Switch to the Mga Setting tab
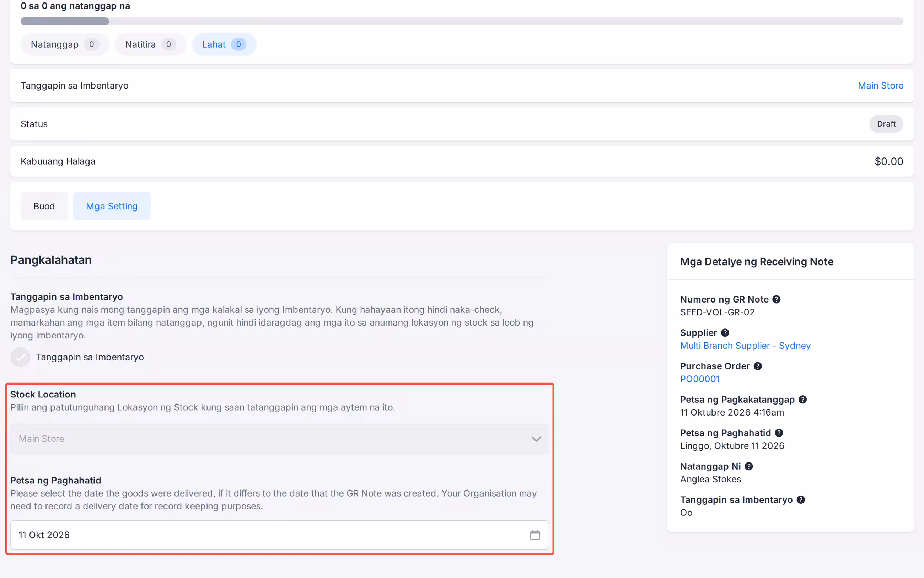The image size is (924, 578). coord(112,206)
